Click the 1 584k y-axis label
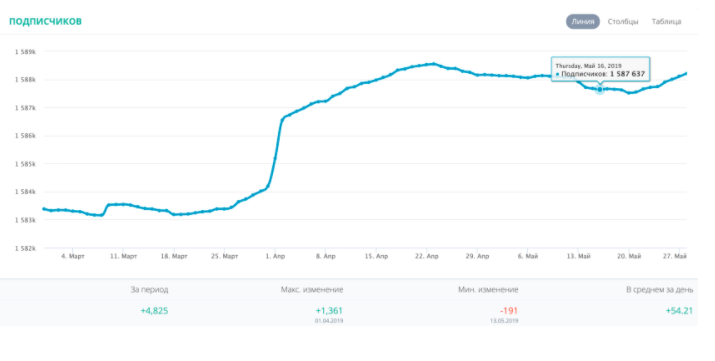 point(25,192)
